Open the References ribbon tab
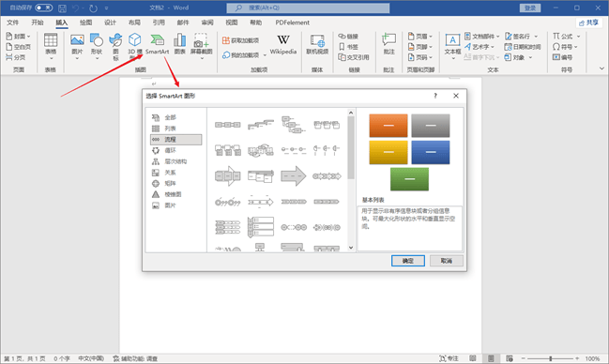The width and height of the screenshot is (609, 364). (x=159, y=23)
